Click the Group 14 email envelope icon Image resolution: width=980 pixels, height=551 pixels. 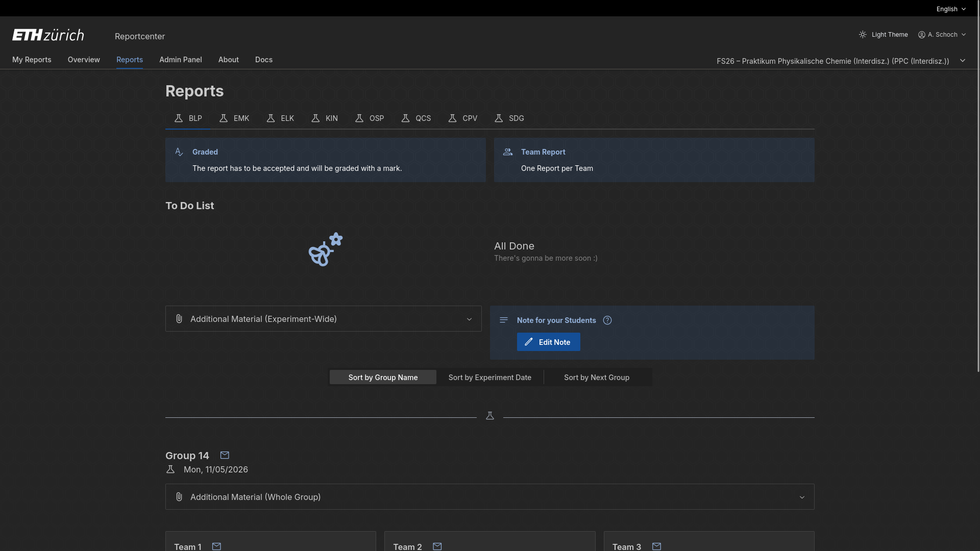225,455
